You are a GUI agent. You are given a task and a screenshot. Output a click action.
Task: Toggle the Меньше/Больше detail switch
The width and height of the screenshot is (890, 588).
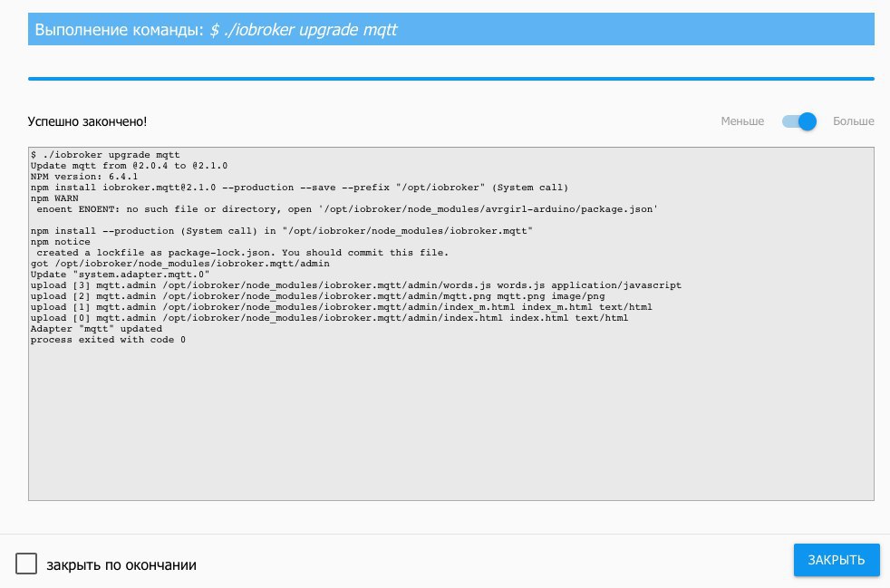tap(798, 121)
